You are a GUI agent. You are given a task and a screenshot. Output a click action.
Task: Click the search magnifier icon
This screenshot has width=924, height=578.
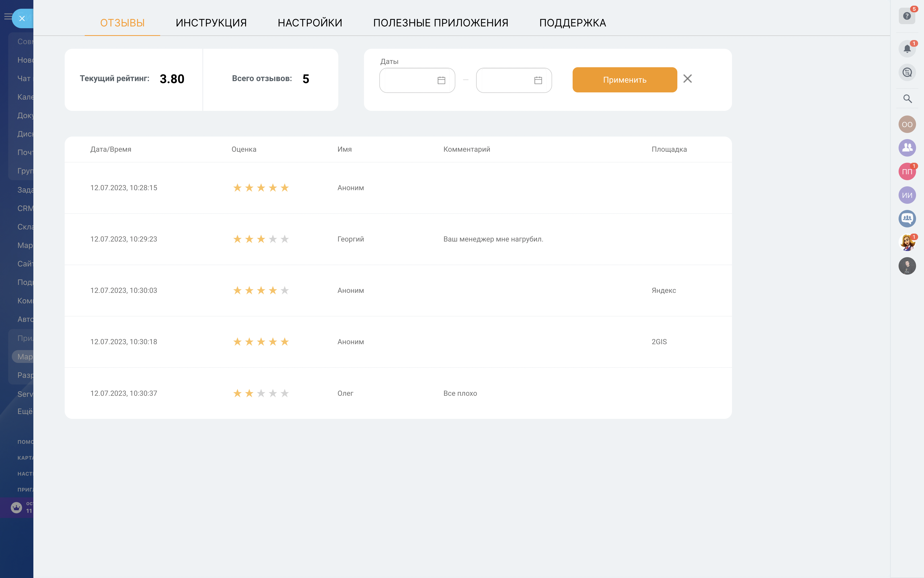(907, 99)
